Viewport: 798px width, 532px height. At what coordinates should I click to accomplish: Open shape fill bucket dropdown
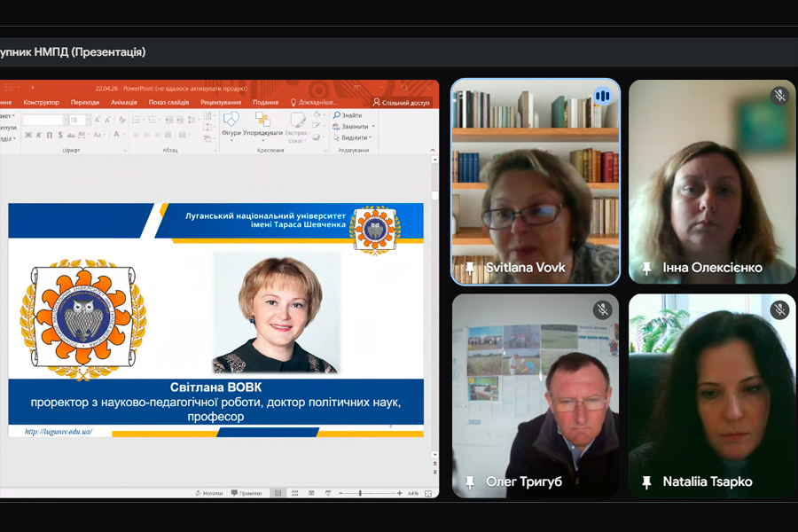point(317,114)
